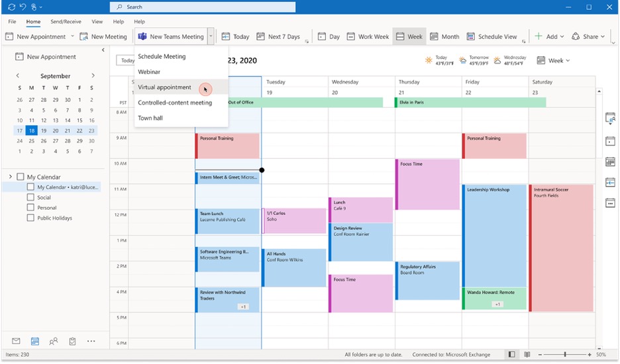Click the New Appointment icon in left pane
The image size is (620, 364).
tap(19, 56)
